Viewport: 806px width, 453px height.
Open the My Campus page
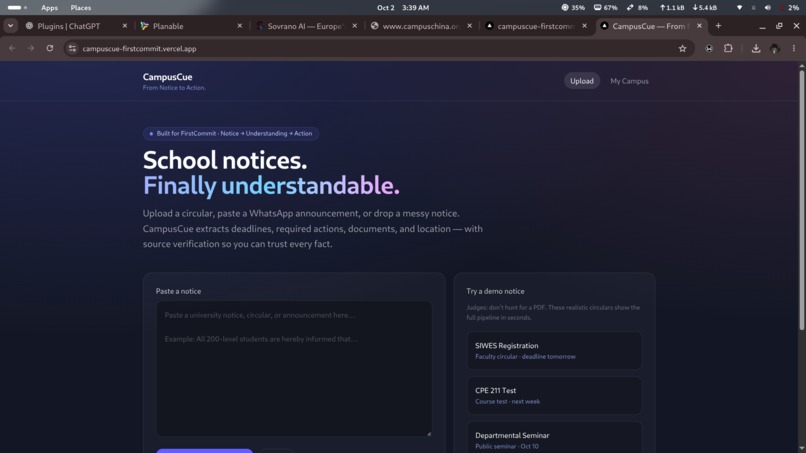[x=629, y=81]
